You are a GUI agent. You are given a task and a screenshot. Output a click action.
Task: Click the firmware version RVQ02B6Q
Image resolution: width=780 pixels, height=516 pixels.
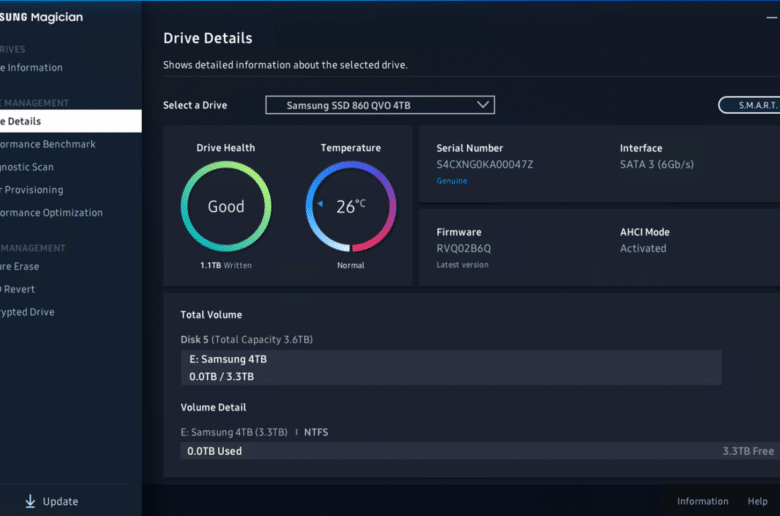tap(464, 249)
